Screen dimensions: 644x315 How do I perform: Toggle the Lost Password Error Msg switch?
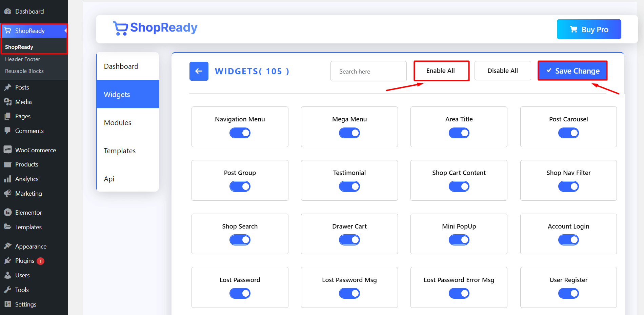tap(459, 293)
